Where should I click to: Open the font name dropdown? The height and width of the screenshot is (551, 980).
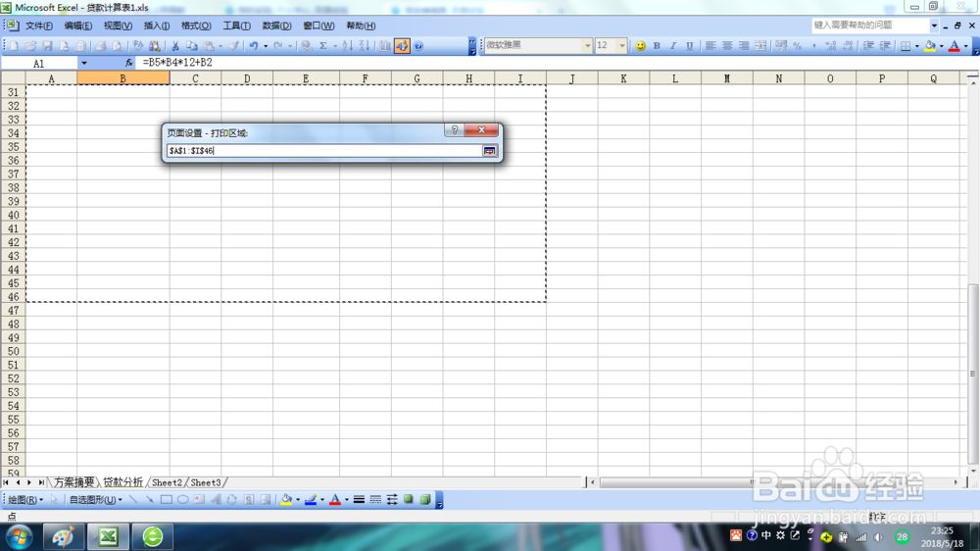click(x=587, y=46)
